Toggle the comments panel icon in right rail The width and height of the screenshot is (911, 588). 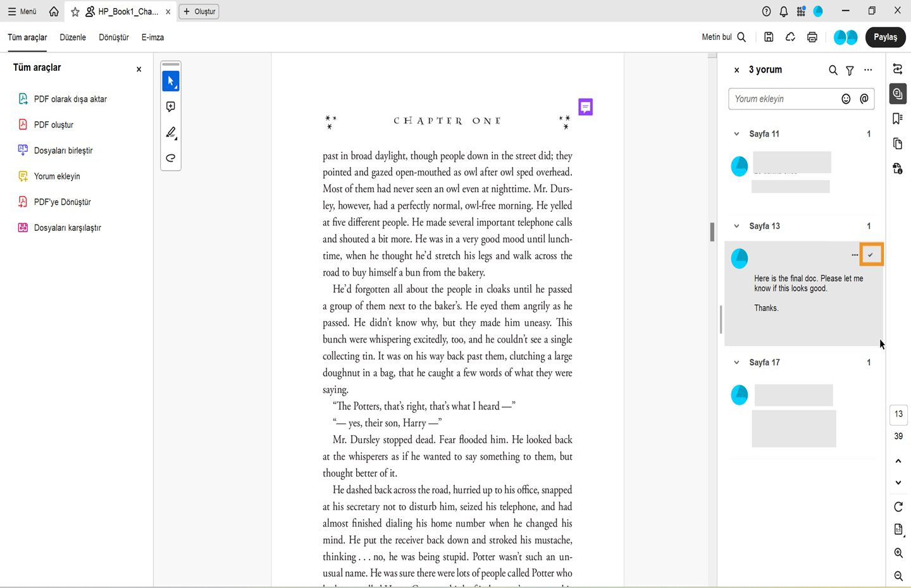pos(898,94)
